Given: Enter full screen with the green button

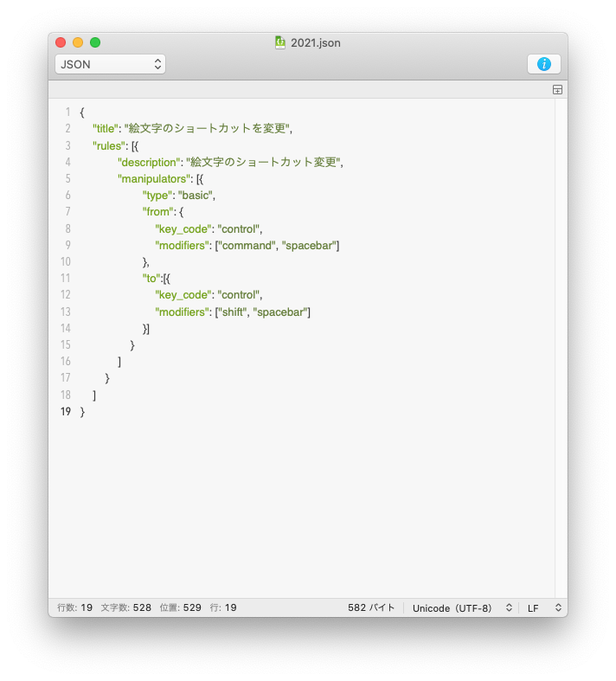Looking at the screenshot, I should [95, 42].
